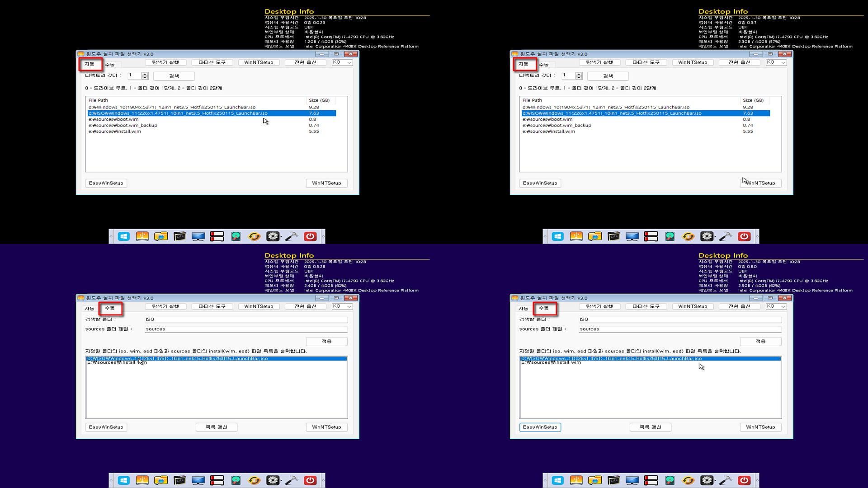Increase directory depth spinner in top-left window
The width and height of the screenshot is (868, 488).
145,74
